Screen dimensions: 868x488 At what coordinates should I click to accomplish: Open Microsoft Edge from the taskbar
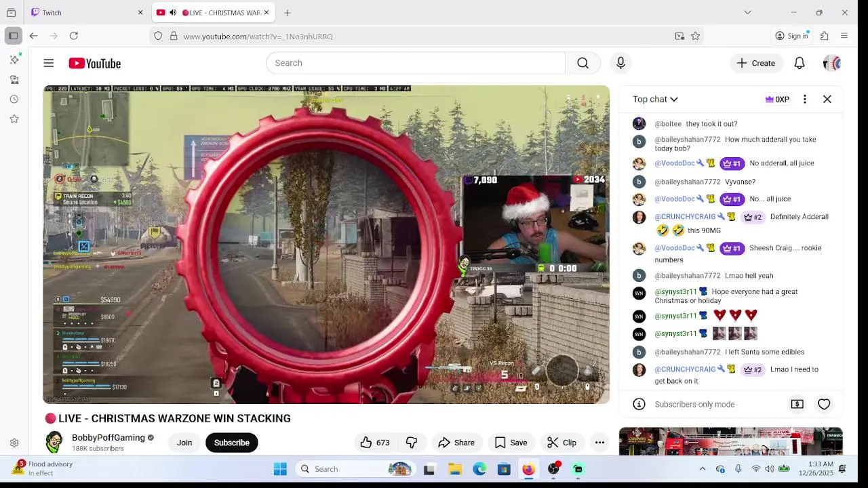click(x=479, y=469)
